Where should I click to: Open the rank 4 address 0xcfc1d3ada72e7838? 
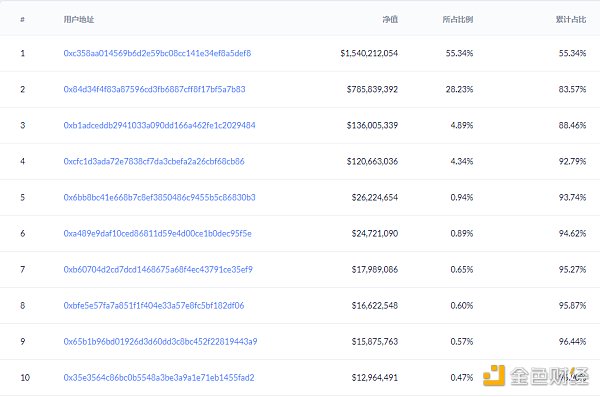click(154, 161)
